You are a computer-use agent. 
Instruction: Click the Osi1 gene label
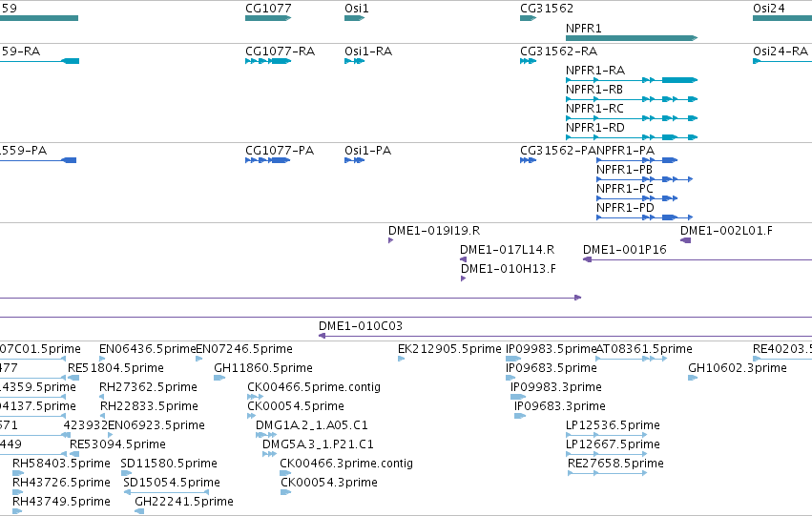[357, 9]
